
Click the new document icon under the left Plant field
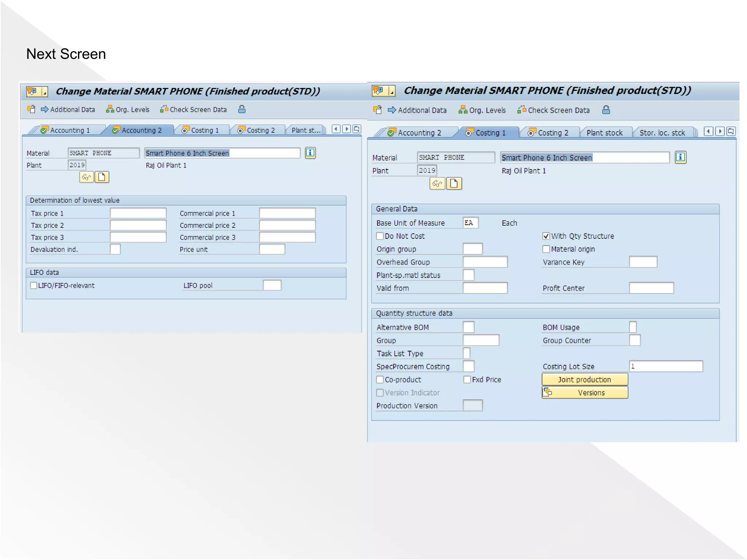coord(102,177)
